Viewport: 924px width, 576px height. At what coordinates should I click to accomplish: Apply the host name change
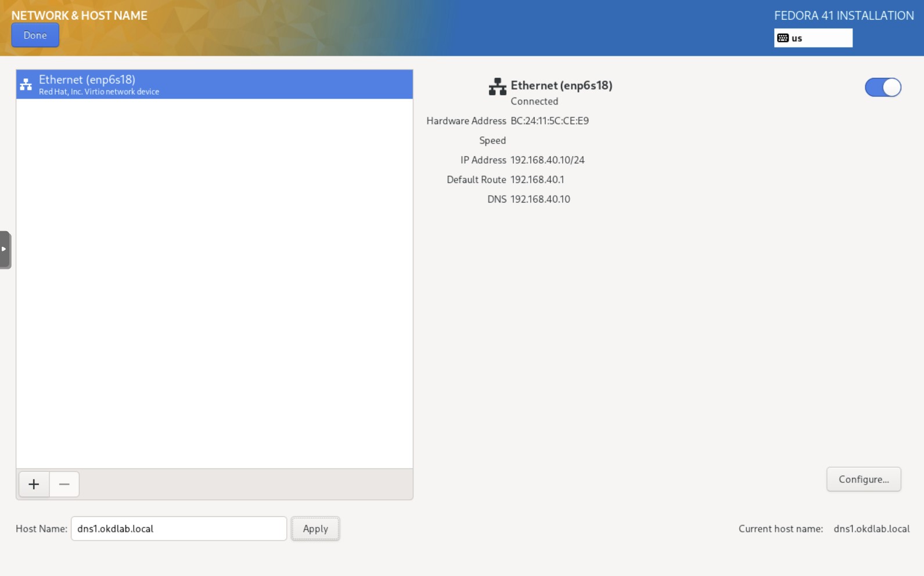[x=315, y=528]
